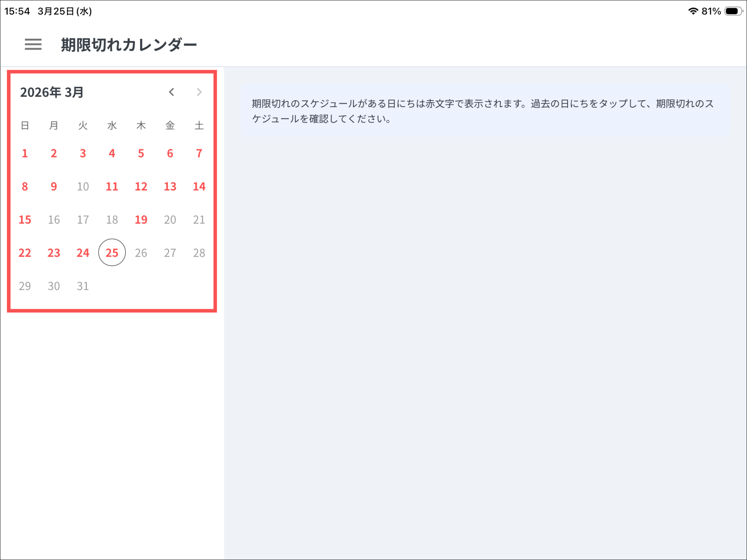Tap the Wi-Fi status icon
747x560 pixels.
pyautogui.click(x=693, y=11)
